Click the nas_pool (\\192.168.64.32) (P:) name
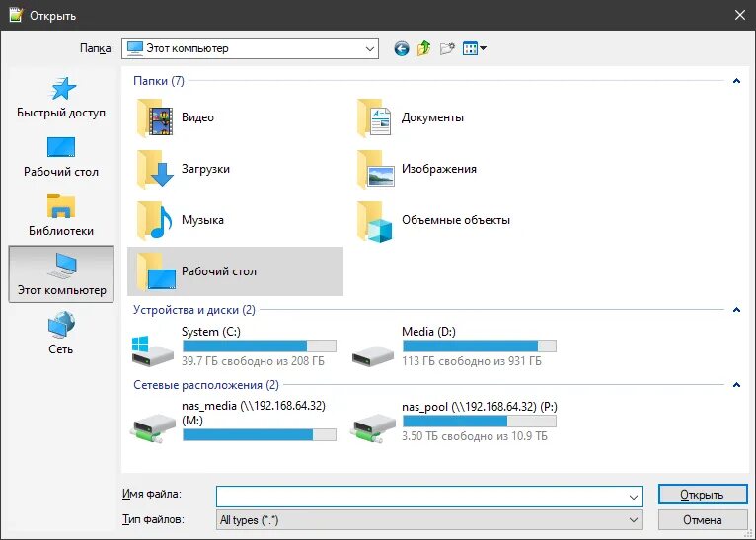This screenshot has width=756, height=540. tap(480, 407)
